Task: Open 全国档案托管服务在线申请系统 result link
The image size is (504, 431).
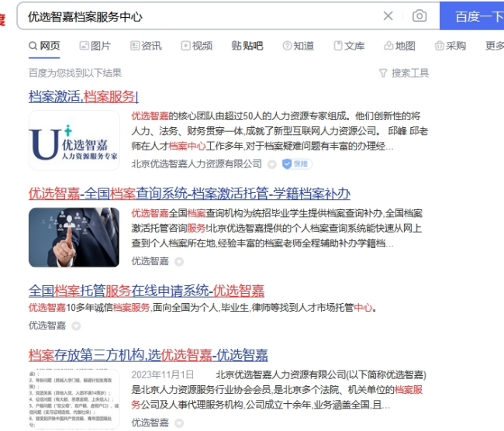Action: coord(147,291)
